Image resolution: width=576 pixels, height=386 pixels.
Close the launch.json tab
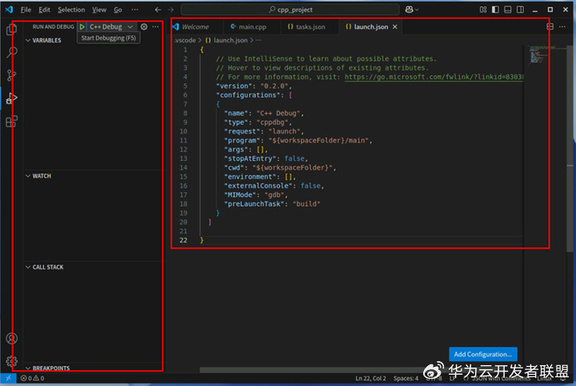[x=395, y=27]
